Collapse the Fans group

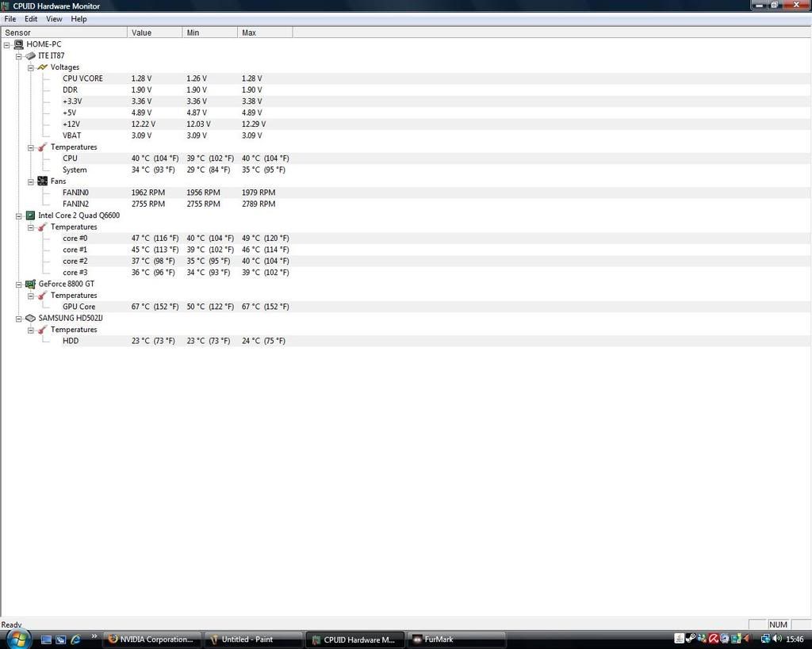[x=31, y=181]
